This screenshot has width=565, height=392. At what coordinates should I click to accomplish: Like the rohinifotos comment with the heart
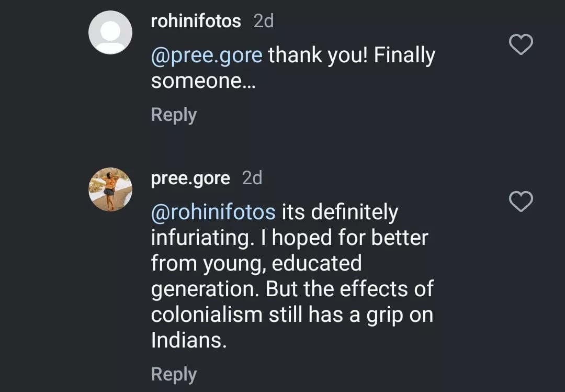[521, 45]
